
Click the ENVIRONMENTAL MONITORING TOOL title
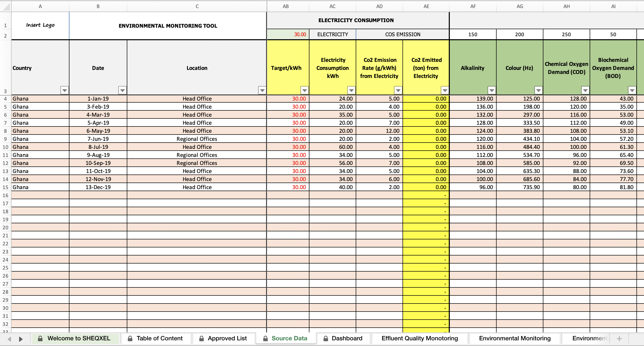[x=168, y=26]
